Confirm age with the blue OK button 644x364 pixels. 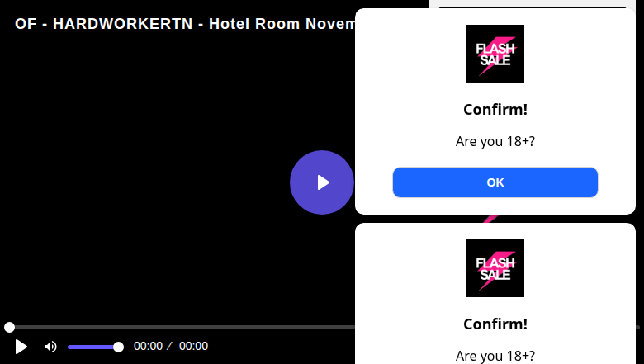pos(495,182)
